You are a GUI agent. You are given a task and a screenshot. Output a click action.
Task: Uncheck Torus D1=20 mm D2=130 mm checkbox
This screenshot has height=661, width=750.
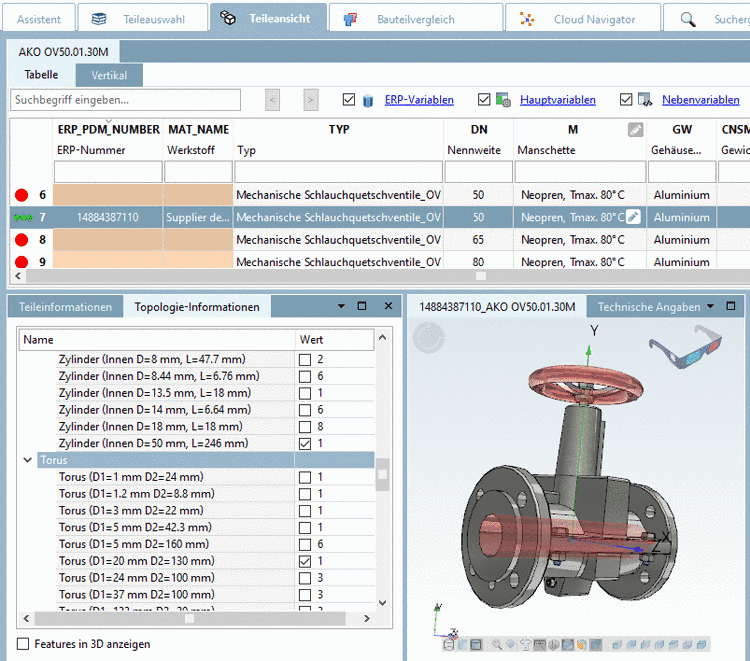305,562
